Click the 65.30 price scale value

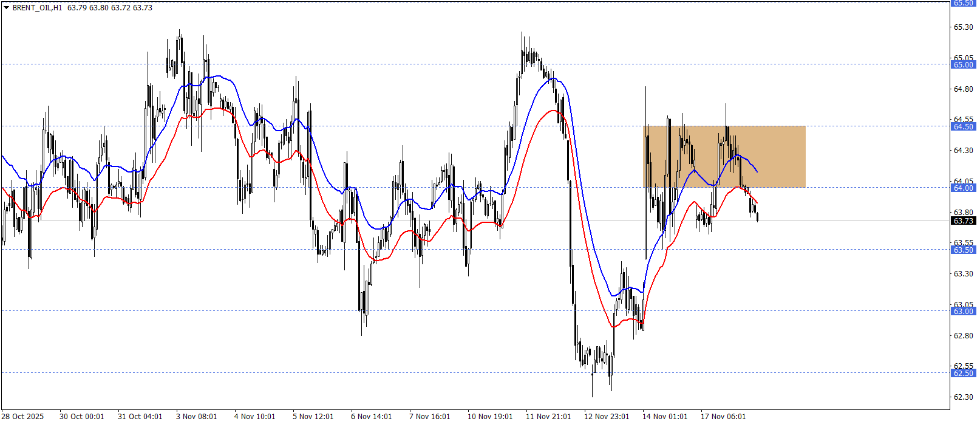pos(963,27)
